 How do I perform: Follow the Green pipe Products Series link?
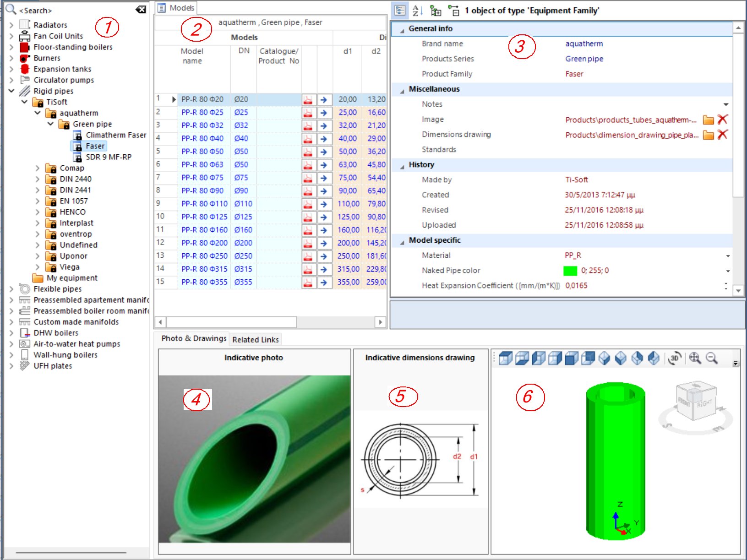pyautogui.click(x=584, y=59)
